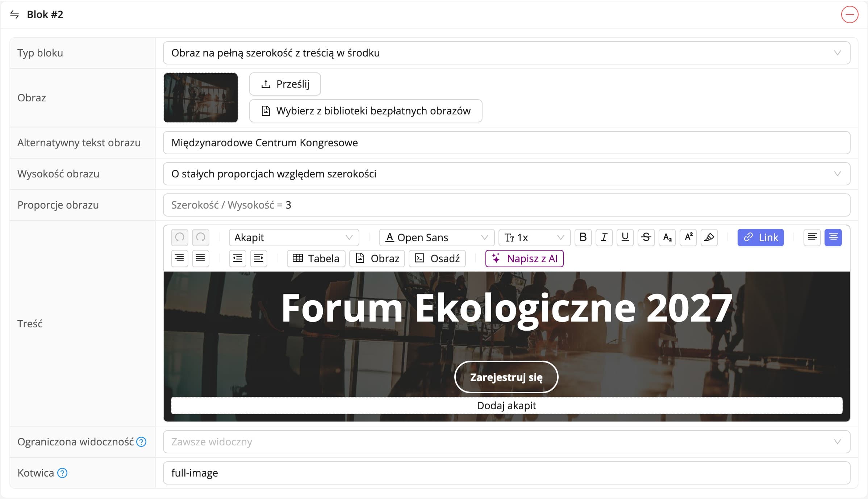This screenshot has height=499, width=868.
Task: Click the Prześlij upload button
Action: point(285,84)
